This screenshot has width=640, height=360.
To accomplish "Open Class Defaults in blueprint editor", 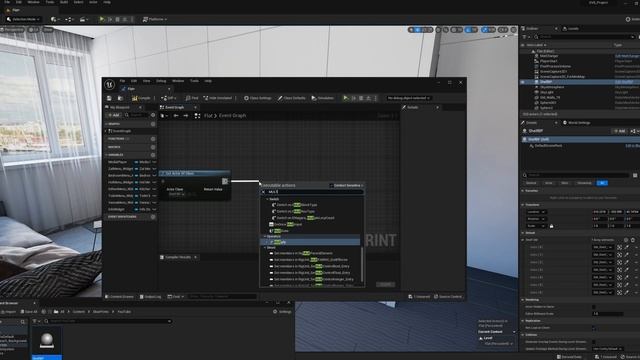I will (x=291, y=98).
